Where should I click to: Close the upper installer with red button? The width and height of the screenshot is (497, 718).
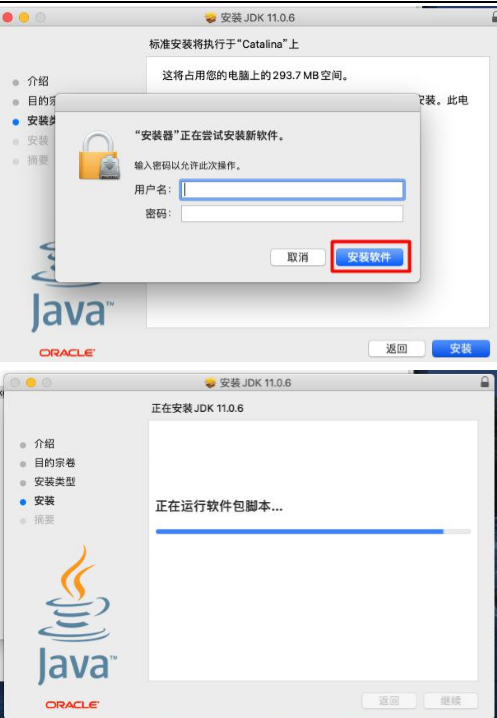click(8, 18)
